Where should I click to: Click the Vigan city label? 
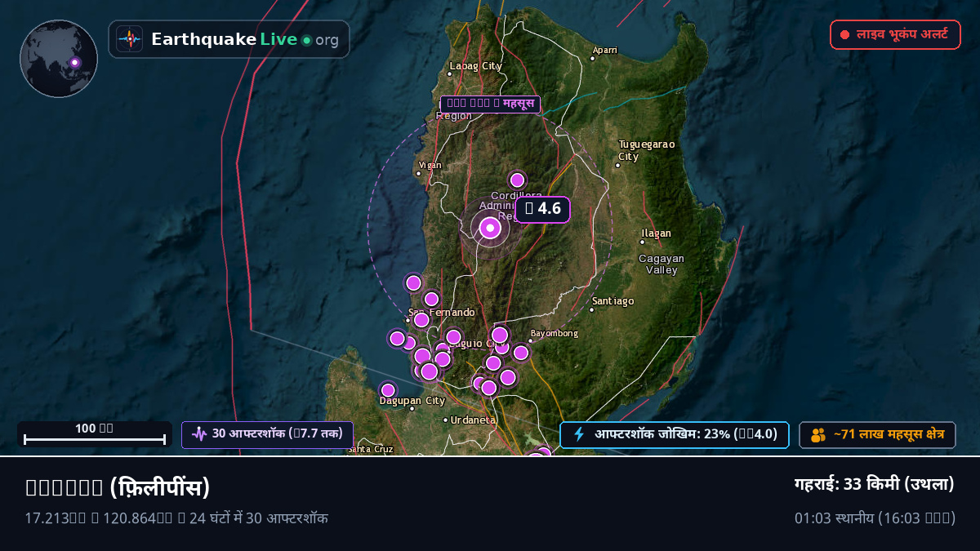pyautogui.click(x=430, y=165)
